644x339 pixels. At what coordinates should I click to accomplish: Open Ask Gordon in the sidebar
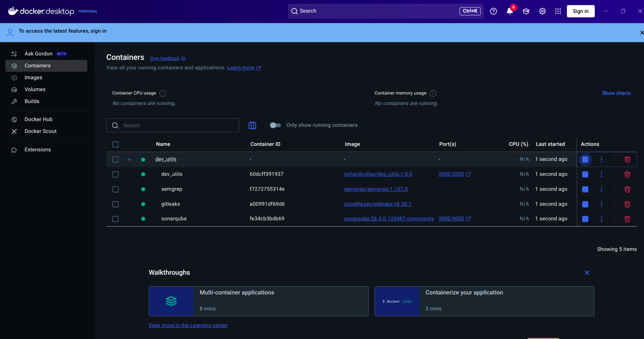(46, 54)
